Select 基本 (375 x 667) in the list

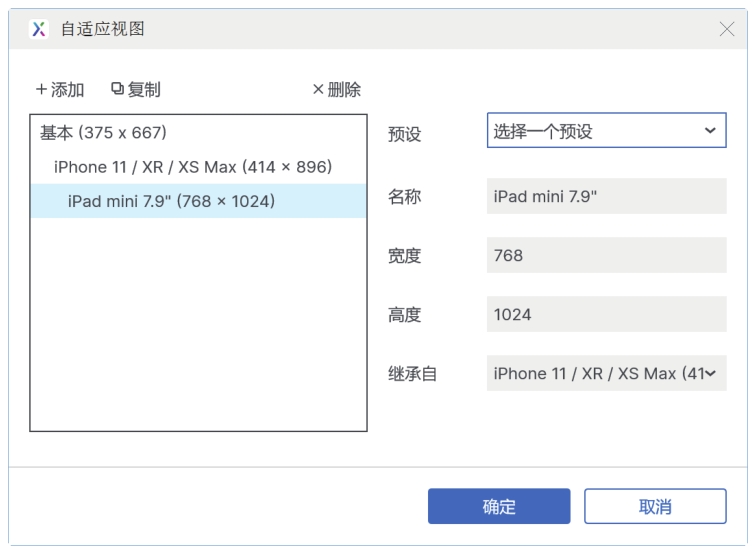pos(103,133)
